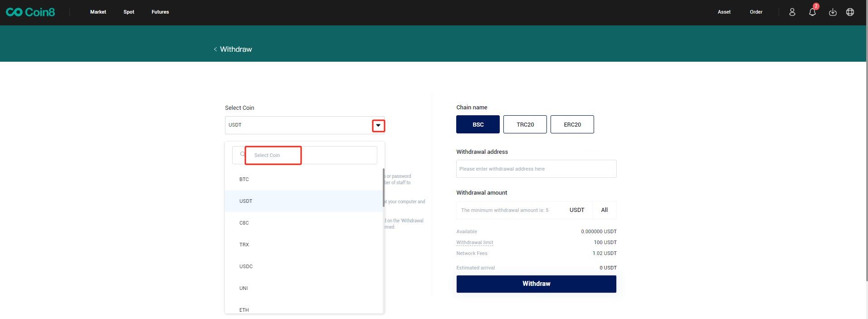Viewport: 868px width, 319px height.
Task: Select the TRC20 chain
Action: (x=525, y=124)
